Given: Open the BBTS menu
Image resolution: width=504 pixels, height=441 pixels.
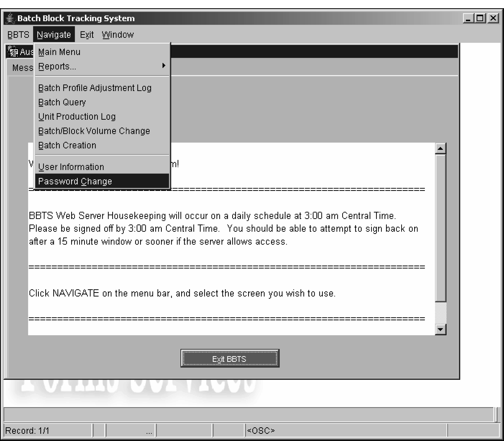Looking at the screenshot, I should click(x=18, y=35).
